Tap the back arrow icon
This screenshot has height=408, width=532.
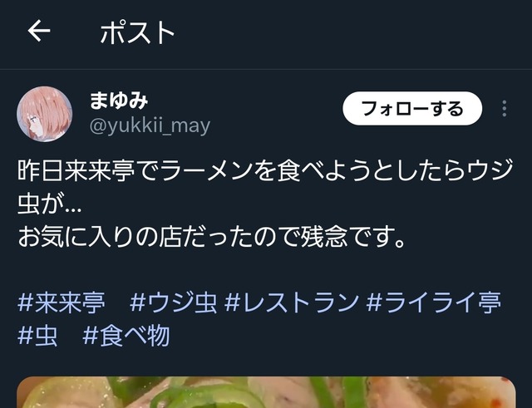[39, 31]
